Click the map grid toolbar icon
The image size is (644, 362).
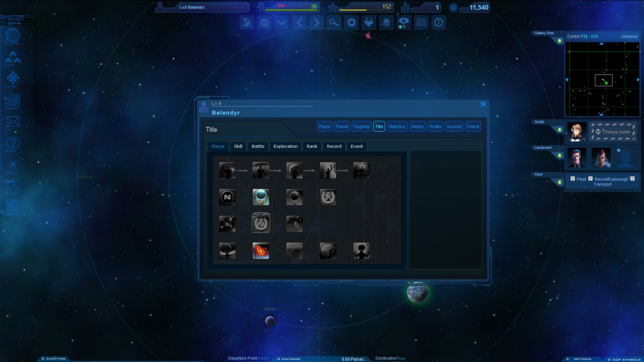(x=421, y=23)
